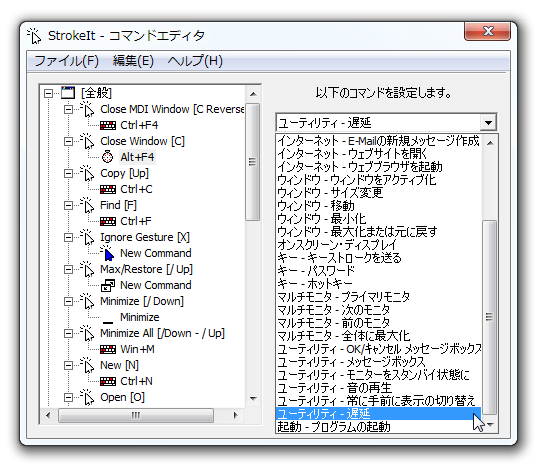Click the blue cursor icon under Ignore Gesture
The image size is (541, 470).
(x=107, y=253)
